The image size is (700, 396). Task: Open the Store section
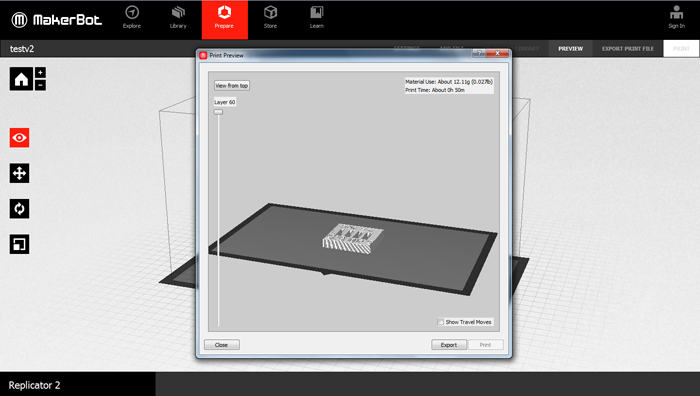click(270, 17)
